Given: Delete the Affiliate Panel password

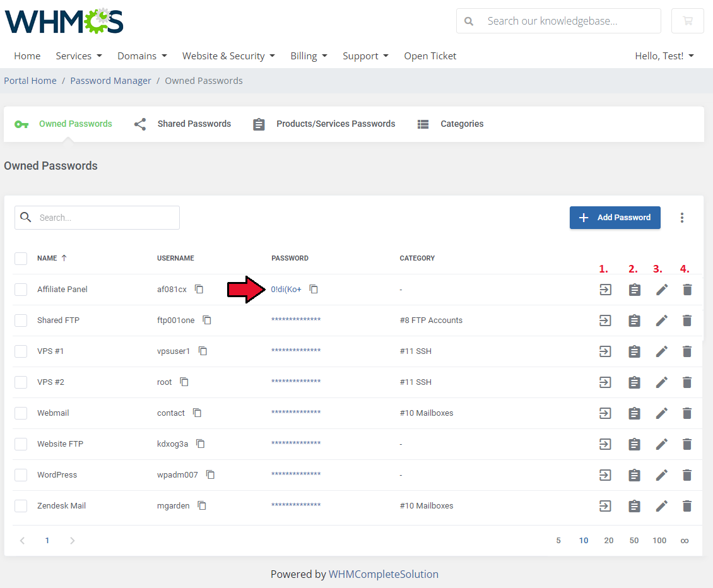Looking at the screenshot, I should (687, 290).
